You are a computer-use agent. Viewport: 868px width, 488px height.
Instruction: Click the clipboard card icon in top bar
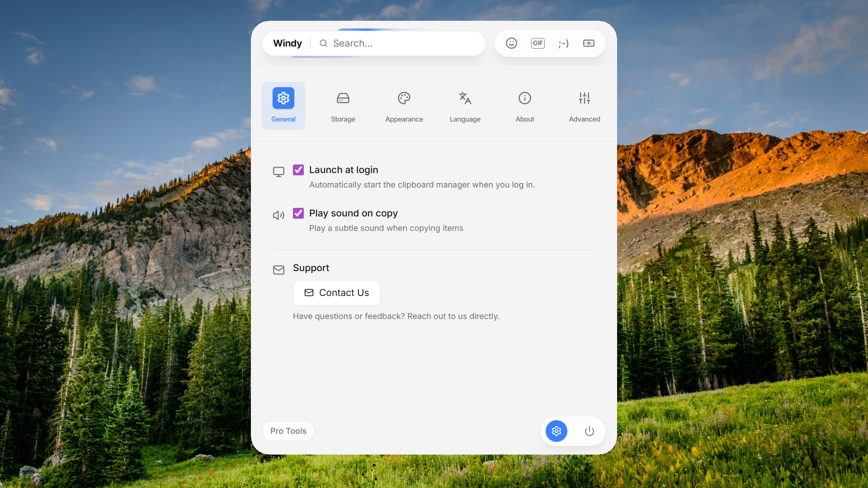click(589, 43)
